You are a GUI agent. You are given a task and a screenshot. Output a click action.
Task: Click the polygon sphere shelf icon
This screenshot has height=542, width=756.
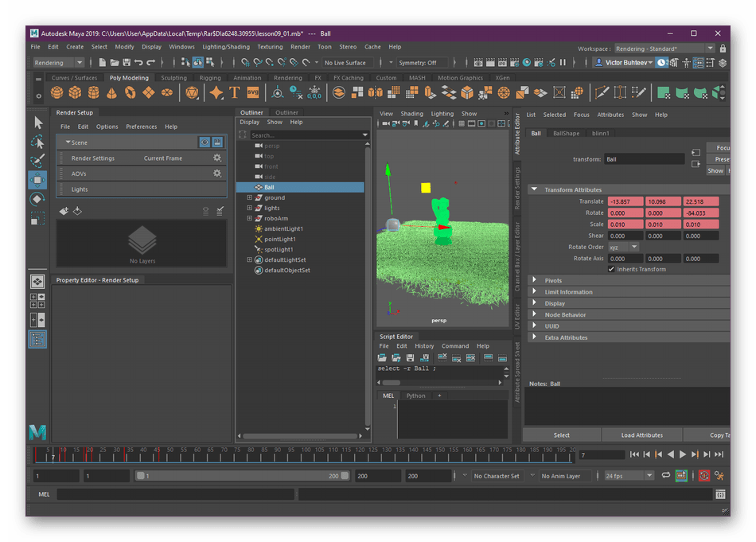tap(57, 92)
